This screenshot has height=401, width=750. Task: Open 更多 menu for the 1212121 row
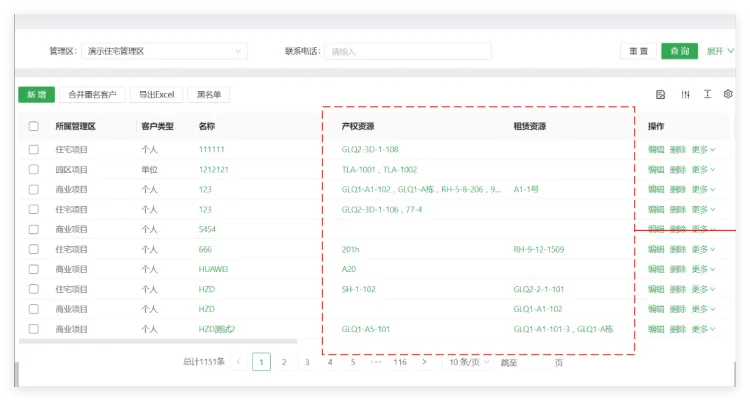point(703,169)
